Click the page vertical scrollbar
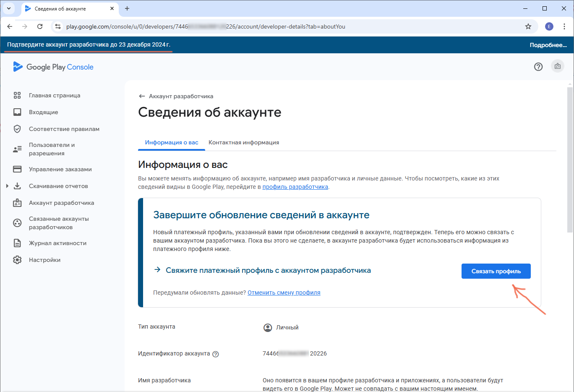The image size is (574, 392). [570, 159]
